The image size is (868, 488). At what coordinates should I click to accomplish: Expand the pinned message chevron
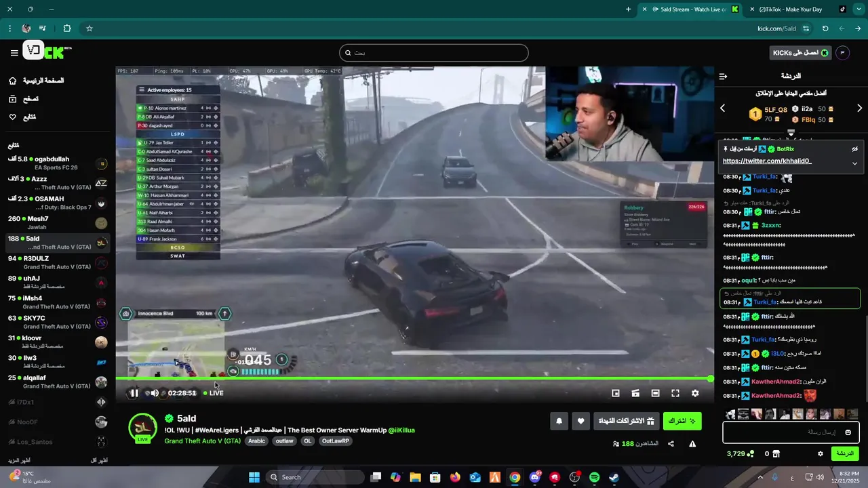(x=854, y=163)
